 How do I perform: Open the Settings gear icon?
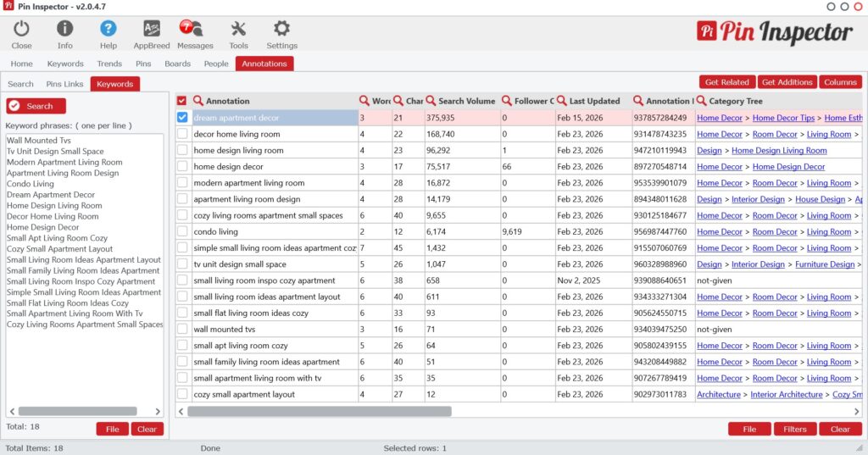point(281,28)
